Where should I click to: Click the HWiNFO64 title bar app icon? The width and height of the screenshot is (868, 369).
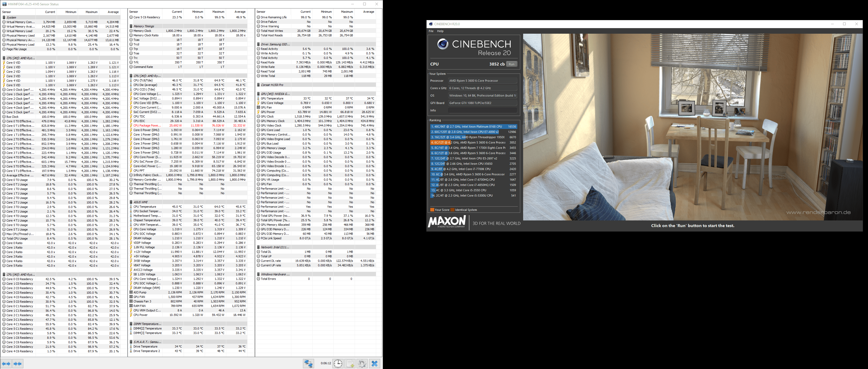click(x=5, y=4)
